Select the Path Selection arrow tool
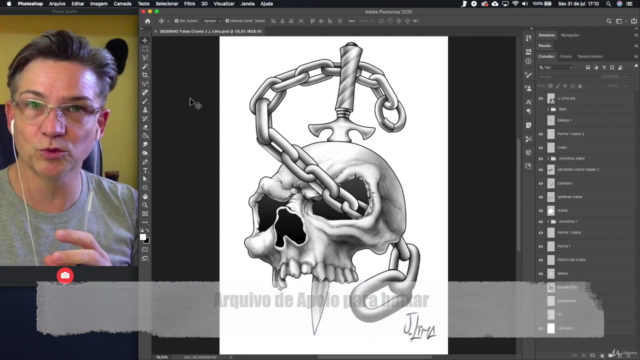The height and width of the screenshot is (360, 640). coord(145,179)
